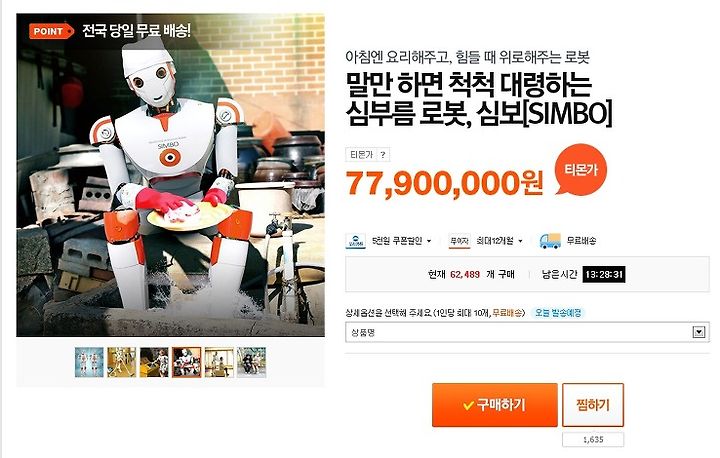This screenshot has height=458, width=720.
Task: Select the sixth product thumbnail
Action: (251, 362)
